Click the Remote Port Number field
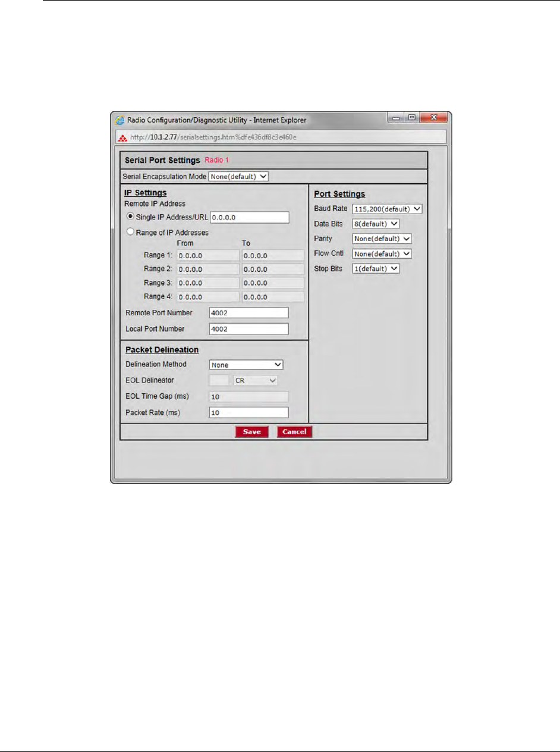 tap(248, 313)
